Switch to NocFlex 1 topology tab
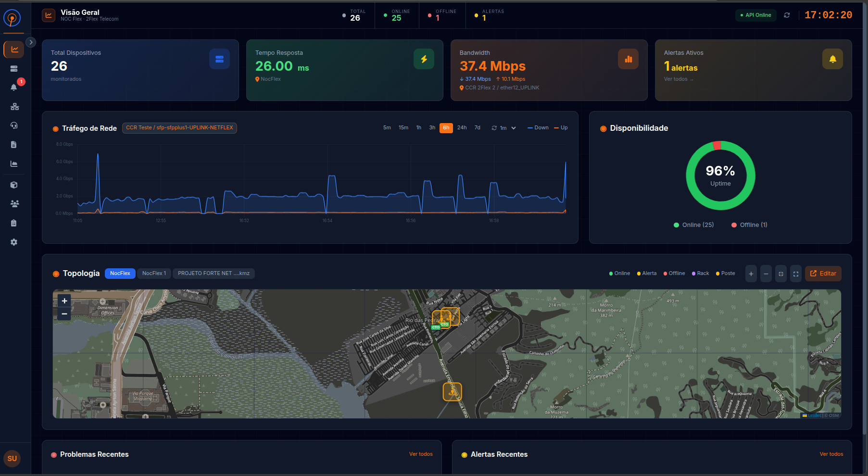 154,274
